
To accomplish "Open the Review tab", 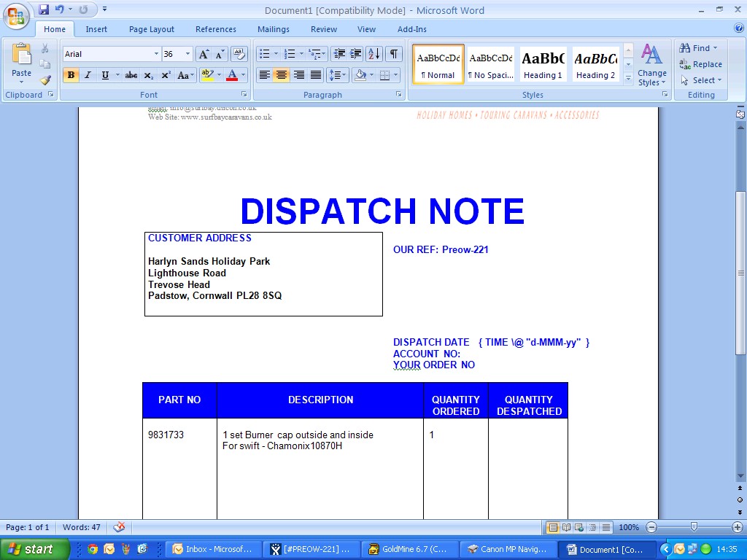I will point(324,29).
